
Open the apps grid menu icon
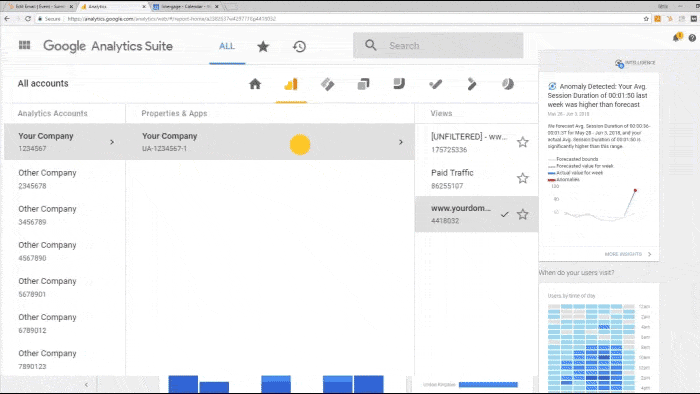25,45
